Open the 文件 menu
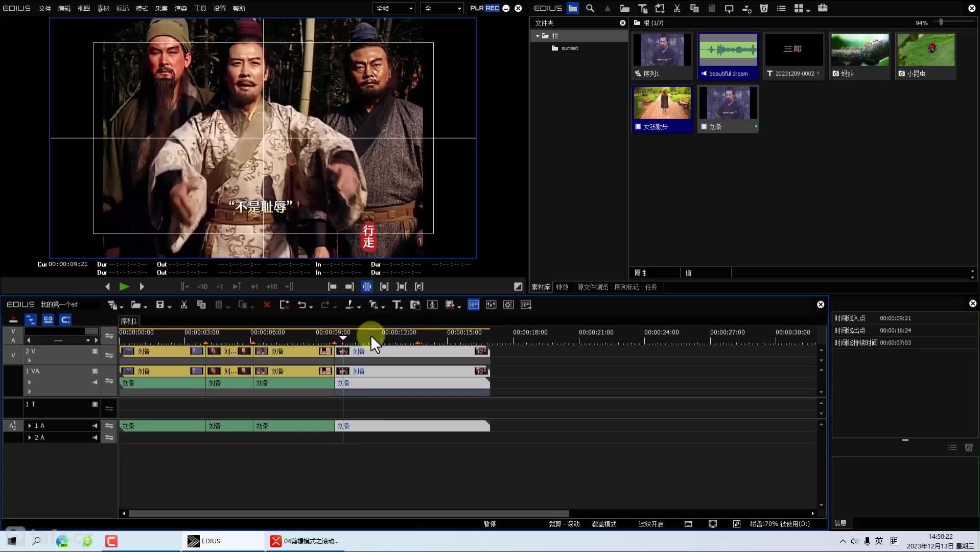Screen dimensions: 980x552 click(45, 8)
